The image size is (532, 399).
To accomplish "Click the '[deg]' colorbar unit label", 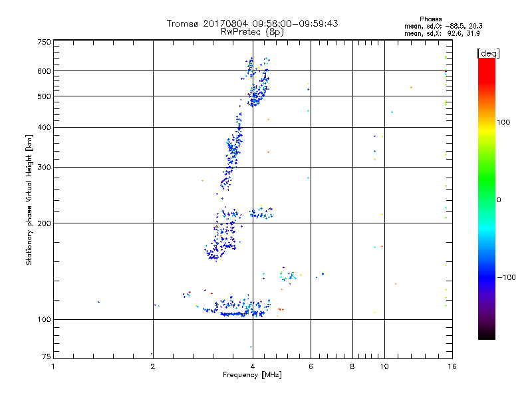I will click(x=488, y=53).
